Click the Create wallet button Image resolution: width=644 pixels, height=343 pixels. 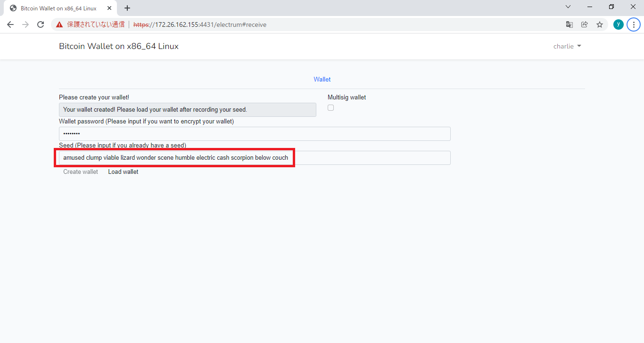point(81,171)
